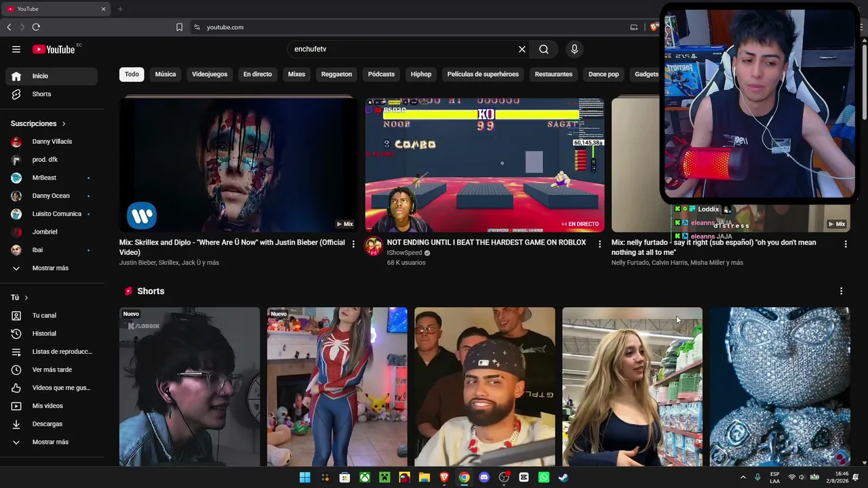Viewport: 868px width, 488px height.
Task: Start voice search with the microphone icon
Action: tap(574, 49)
